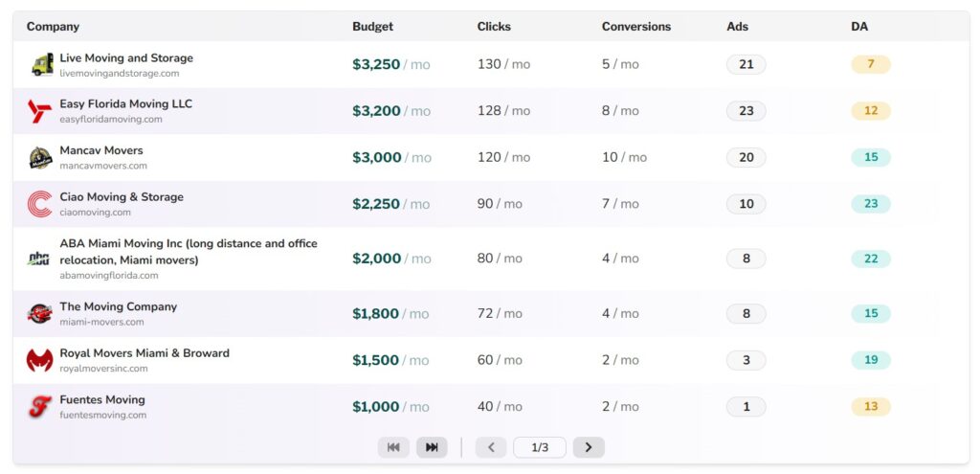Click The Moving Company logo icon

[40, 314]
